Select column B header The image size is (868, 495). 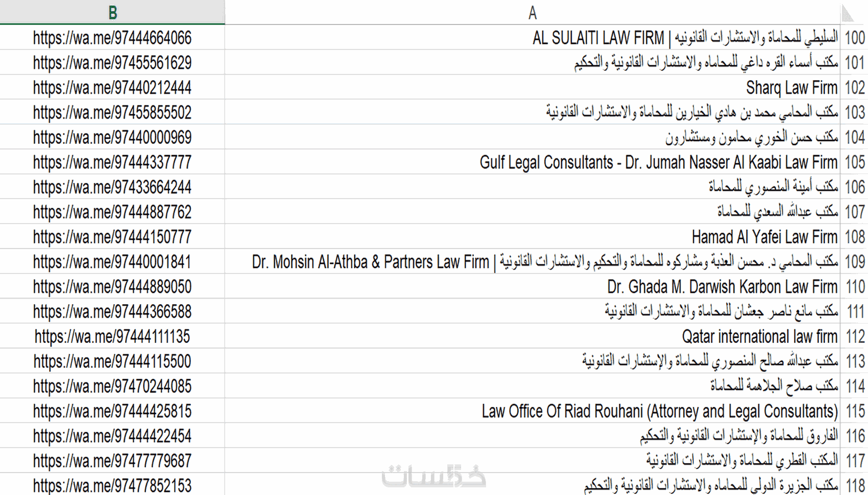pyautogui.click(x=112, y=12)
